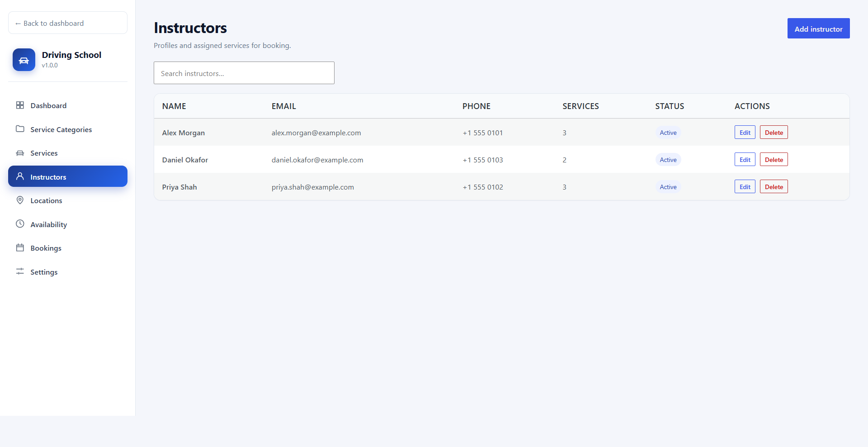Click the Service Categories folder icon
This screenshot has height=447, width=868.
pos(20,129)
